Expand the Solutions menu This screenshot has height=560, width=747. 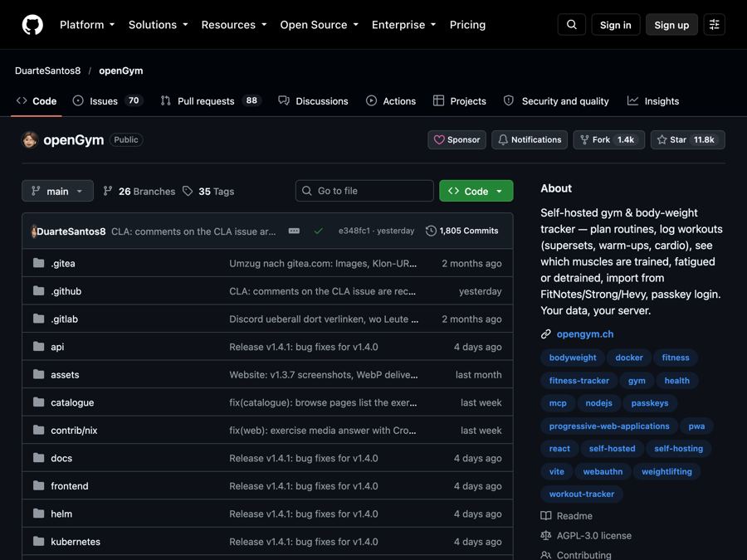click(x=159, y=25)
